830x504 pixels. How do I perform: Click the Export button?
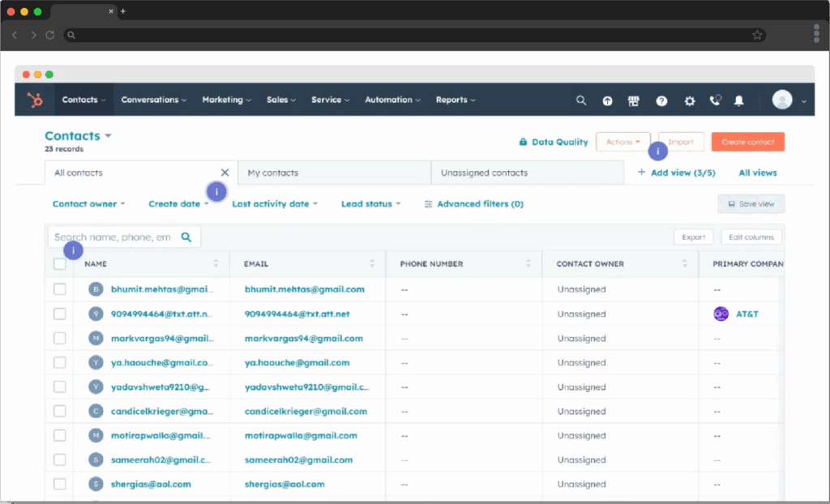[x=694, y=237]
